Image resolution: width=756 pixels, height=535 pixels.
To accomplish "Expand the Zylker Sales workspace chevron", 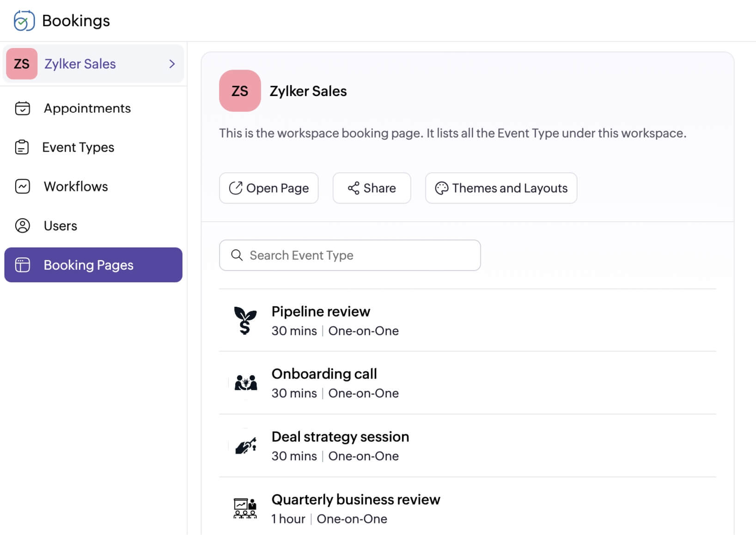I will click(x=172, y=64).
